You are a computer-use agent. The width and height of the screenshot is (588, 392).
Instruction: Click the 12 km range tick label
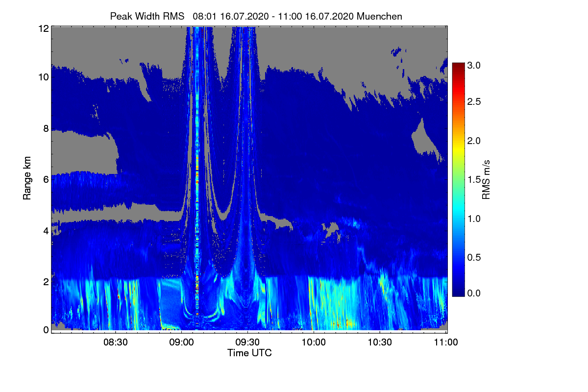tap(43, 29)
